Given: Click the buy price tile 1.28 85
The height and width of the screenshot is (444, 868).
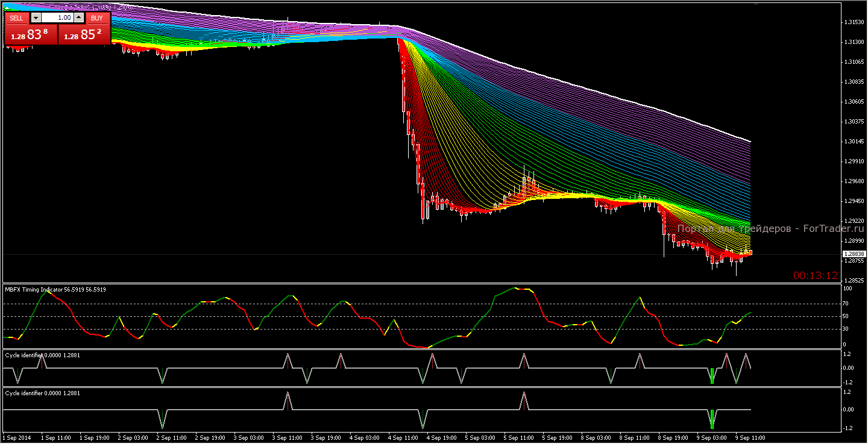Looking at the screenshot, I should coord(84,34).
